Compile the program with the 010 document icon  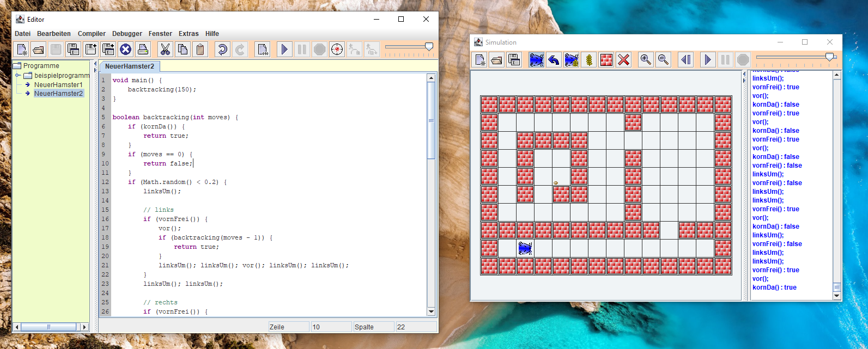[x=263, y=50]
